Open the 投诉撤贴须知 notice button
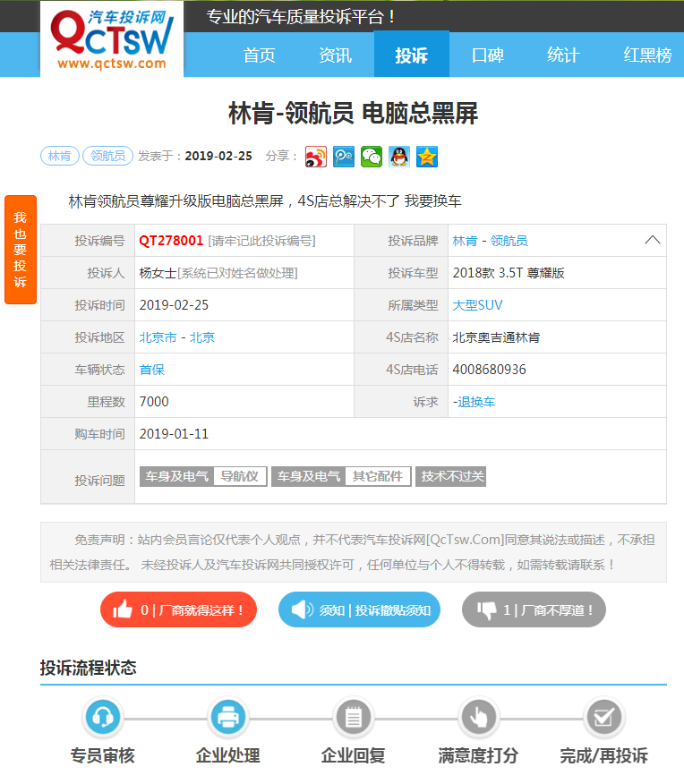The height and width of the screenshot is (784, 684). pos(359,609)
